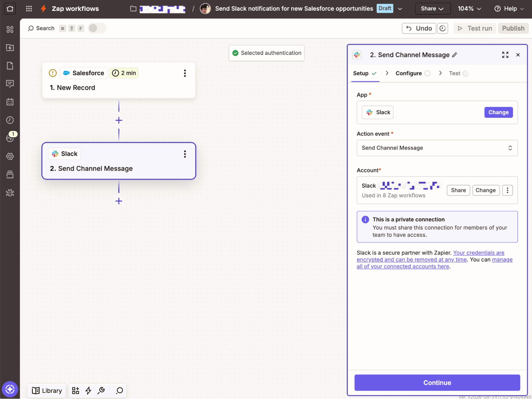Open the Slack step three-dot menu
Viewport: 532px width, 399px height.
coord(185,154)
